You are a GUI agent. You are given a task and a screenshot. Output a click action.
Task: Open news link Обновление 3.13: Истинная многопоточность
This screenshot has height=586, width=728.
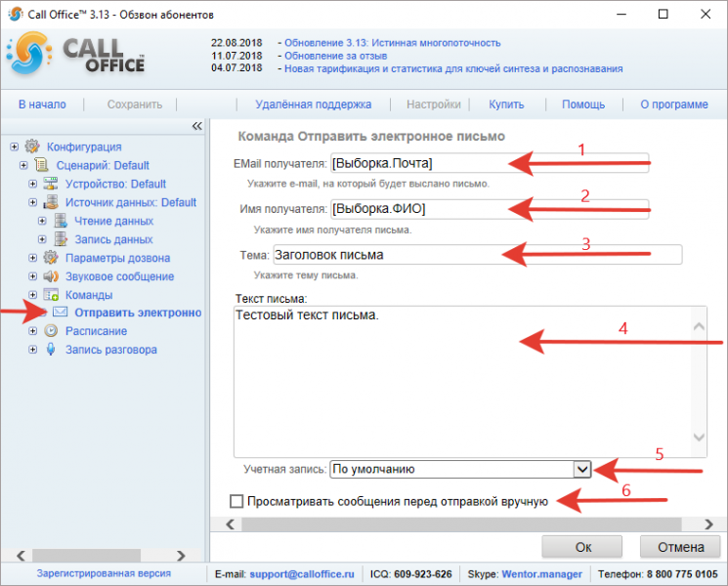(x=392, y=43)
